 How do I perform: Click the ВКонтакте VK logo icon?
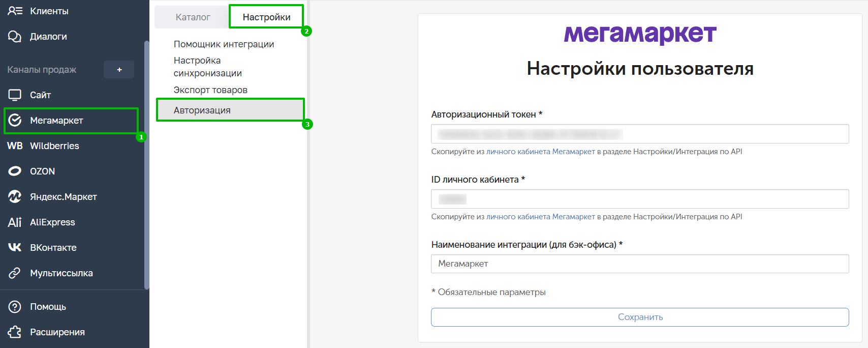[x=15, y=247]
